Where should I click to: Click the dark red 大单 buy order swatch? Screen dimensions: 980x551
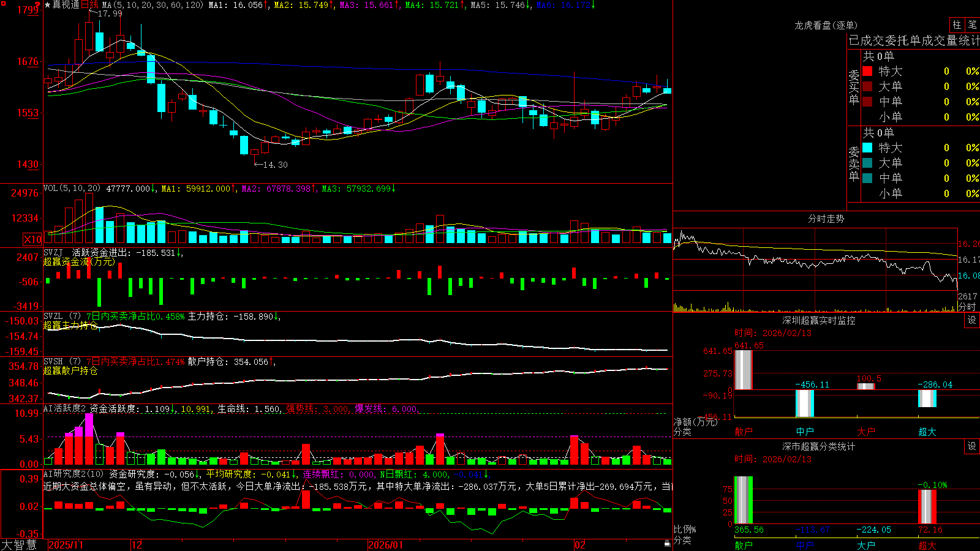pyautogui.click(x=867, y=86)
